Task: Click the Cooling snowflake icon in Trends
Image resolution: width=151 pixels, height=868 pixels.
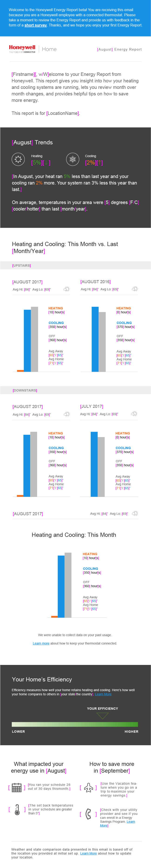Action: 72,159
